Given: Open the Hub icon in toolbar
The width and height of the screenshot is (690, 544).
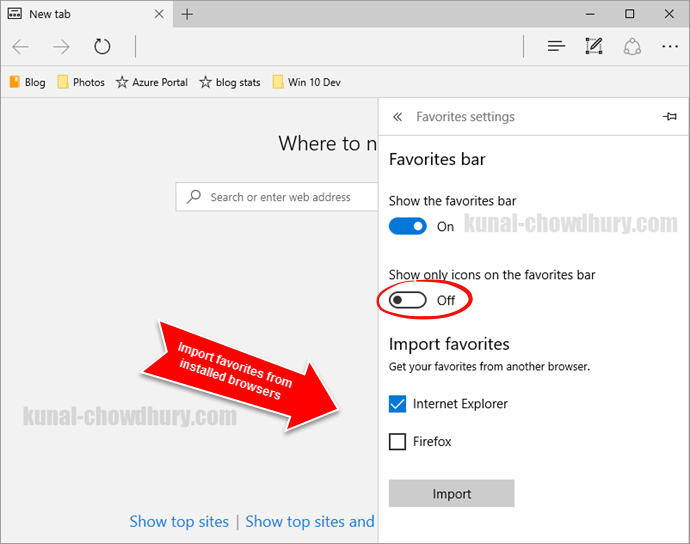Looking at the screenshot, I should (x=556, y=46).
